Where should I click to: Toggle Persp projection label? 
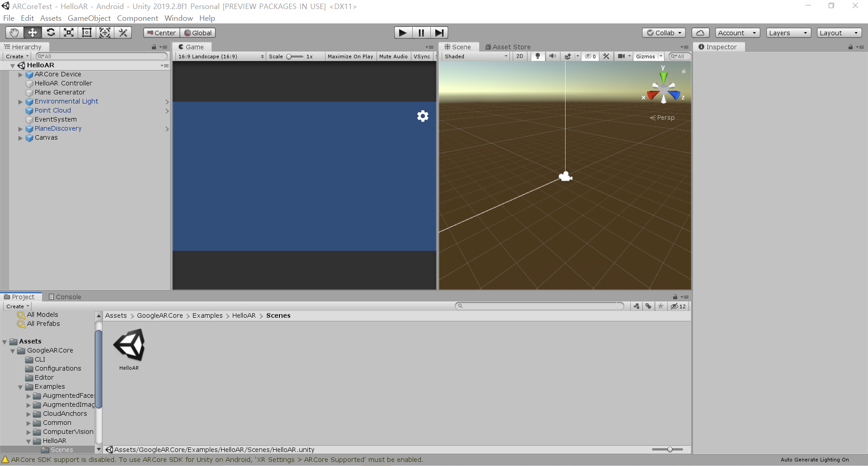pos(662,118)
